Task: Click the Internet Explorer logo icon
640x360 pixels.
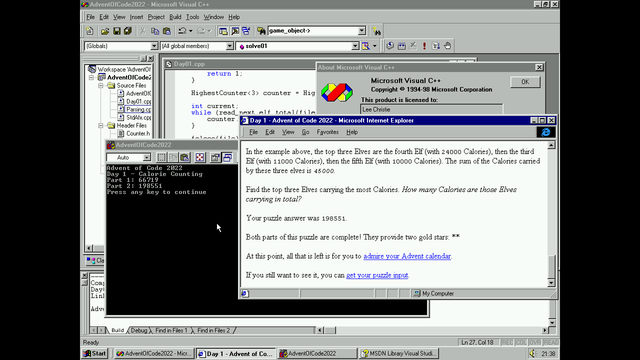Action: pos(546,132)
